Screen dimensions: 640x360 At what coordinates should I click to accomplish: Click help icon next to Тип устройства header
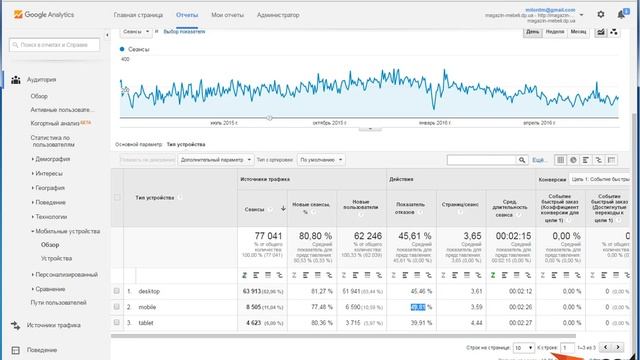point(180,198)
